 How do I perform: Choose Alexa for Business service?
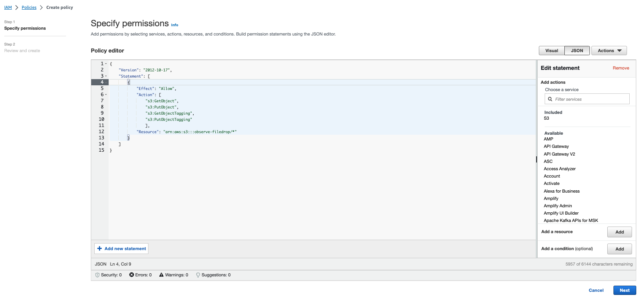pyautogui.click(x=562, y=191)
